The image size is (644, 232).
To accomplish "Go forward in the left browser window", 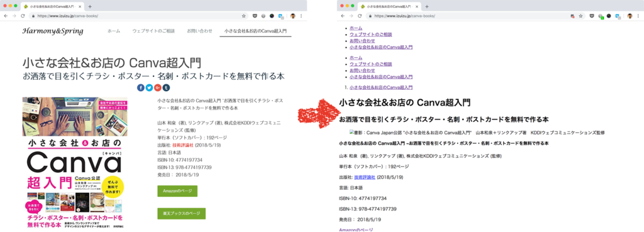I will point(14,16).
